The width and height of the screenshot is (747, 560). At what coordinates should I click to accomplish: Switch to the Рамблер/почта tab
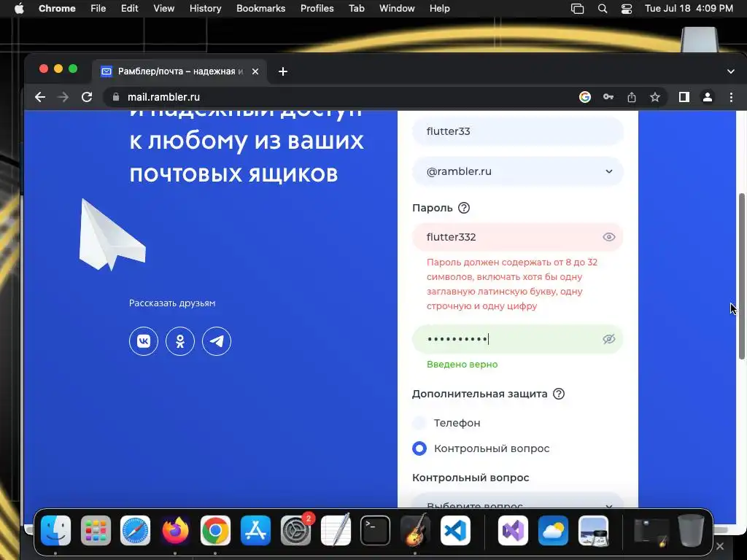(181, 71)
